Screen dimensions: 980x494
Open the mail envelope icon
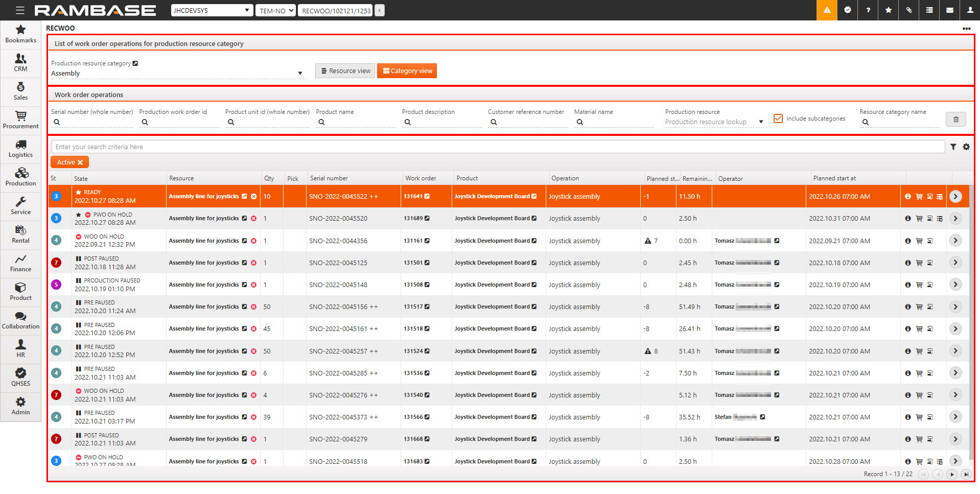pos(949,10)
